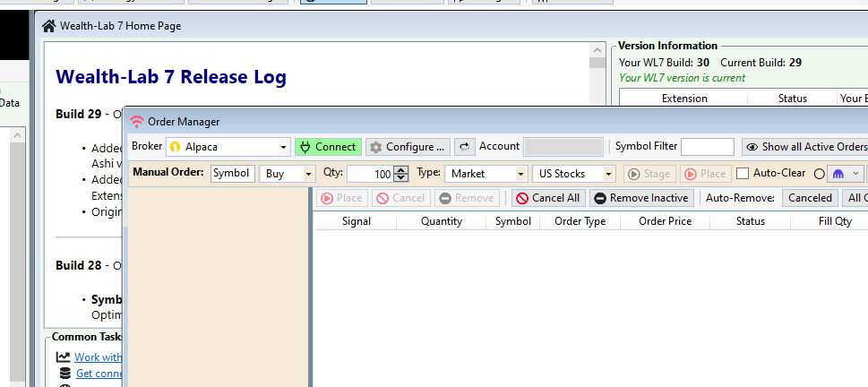This screenshot has width=868, height=387.
Task: Click the Order Type column header
Action: pos(580,221)
